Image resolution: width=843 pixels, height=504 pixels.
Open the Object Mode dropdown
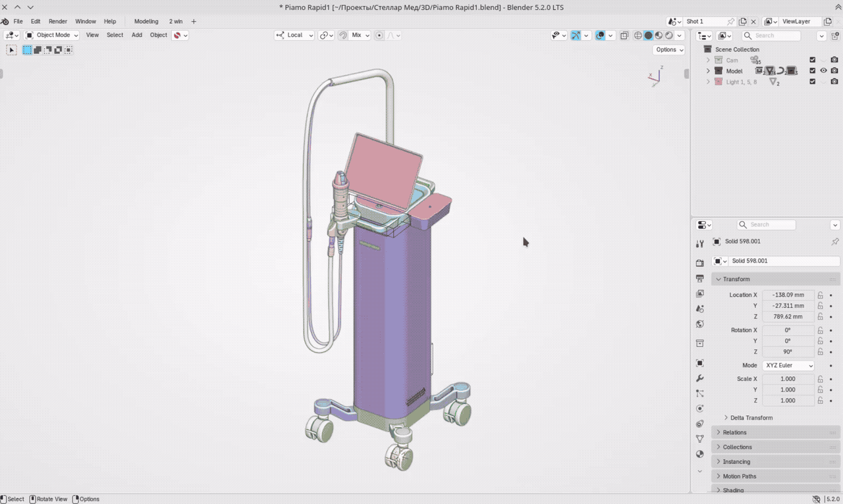pyautogui.click(x=52, y=36)
